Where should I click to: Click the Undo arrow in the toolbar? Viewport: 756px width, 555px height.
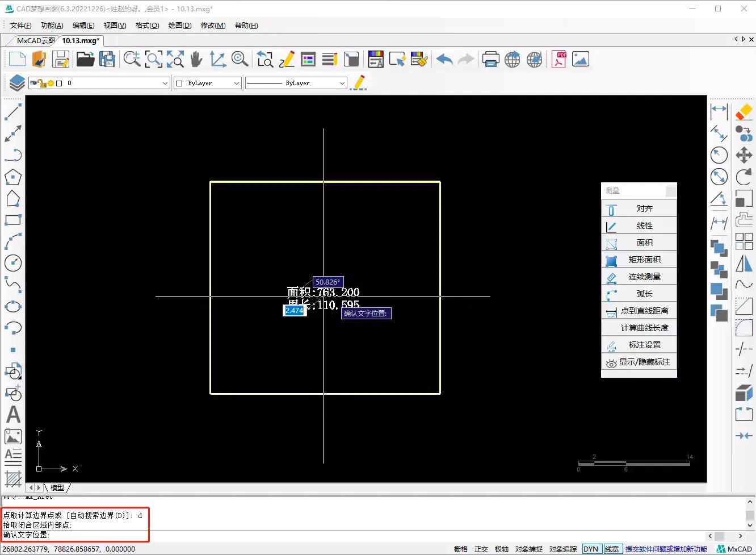pos(444,59)
